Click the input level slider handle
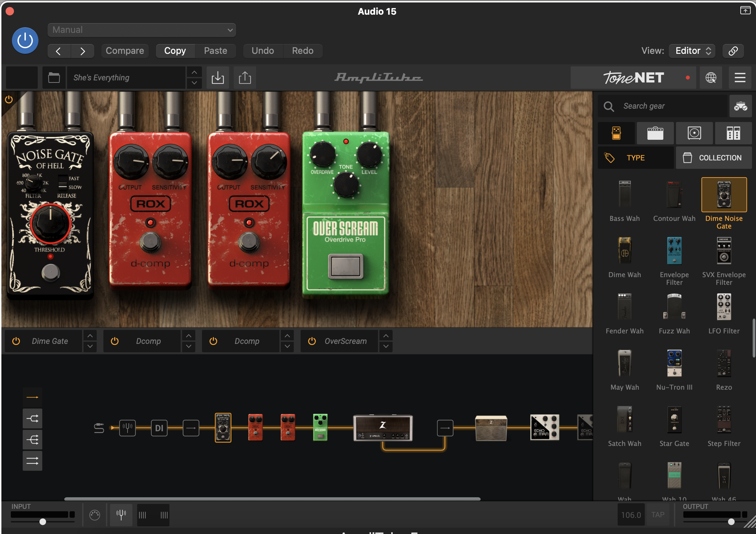 [x=43, y=522]
